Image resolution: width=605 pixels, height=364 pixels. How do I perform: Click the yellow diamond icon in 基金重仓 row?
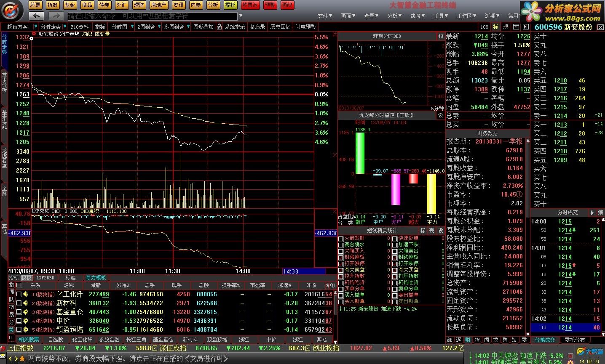click(x=26, y=312)
